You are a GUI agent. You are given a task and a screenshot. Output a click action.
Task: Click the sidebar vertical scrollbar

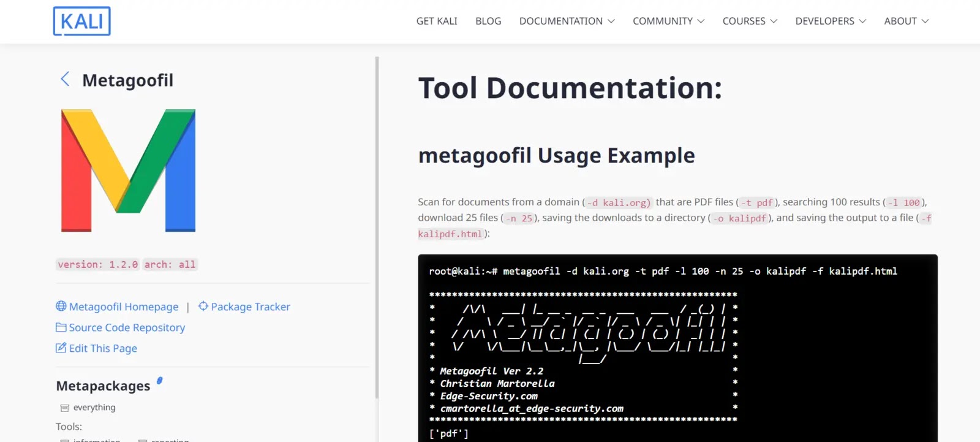(x=377, y=227)
